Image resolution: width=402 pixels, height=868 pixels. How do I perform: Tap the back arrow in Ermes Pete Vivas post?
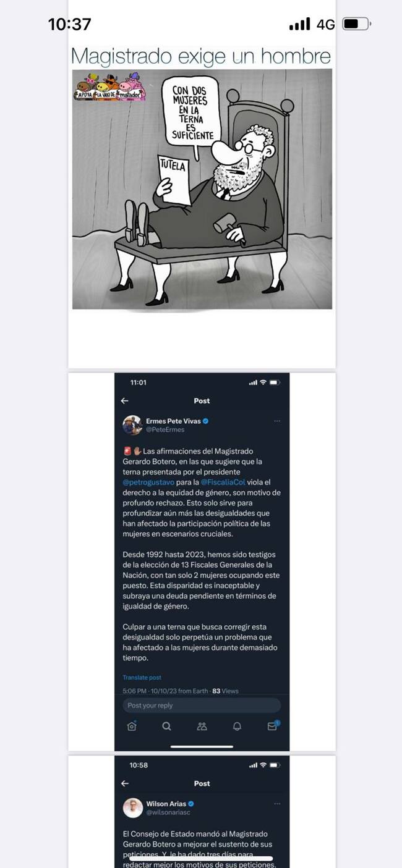point(124,400)
